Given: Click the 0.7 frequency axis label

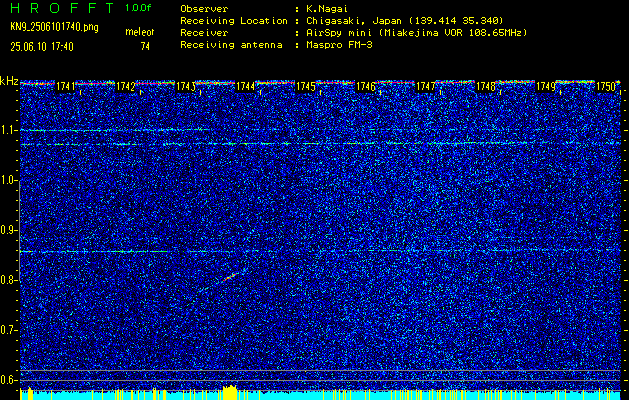Looking at the screenshot, I should coord(8,330).
